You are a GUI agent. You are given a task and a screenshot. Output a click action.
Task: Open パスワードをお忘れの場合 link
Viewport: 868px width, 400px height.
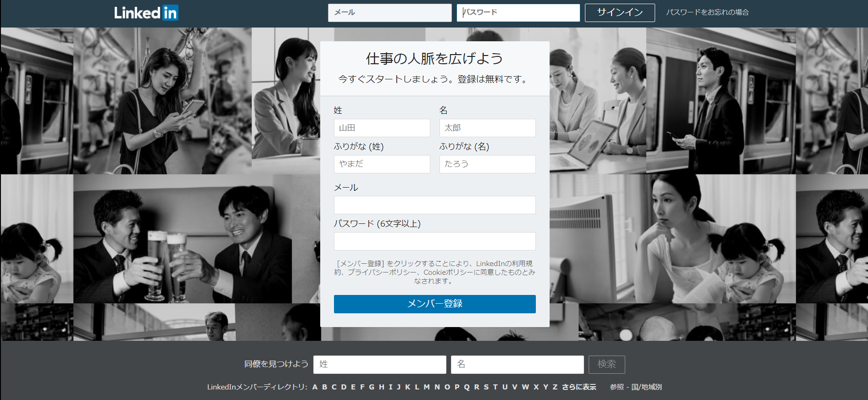point(707,12)
